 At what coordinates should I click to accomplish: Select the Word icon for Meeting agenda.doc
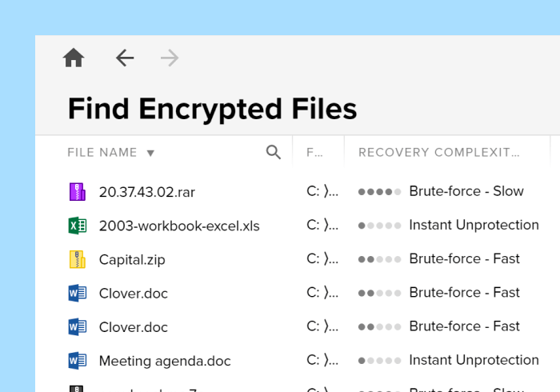pos(77,361)
